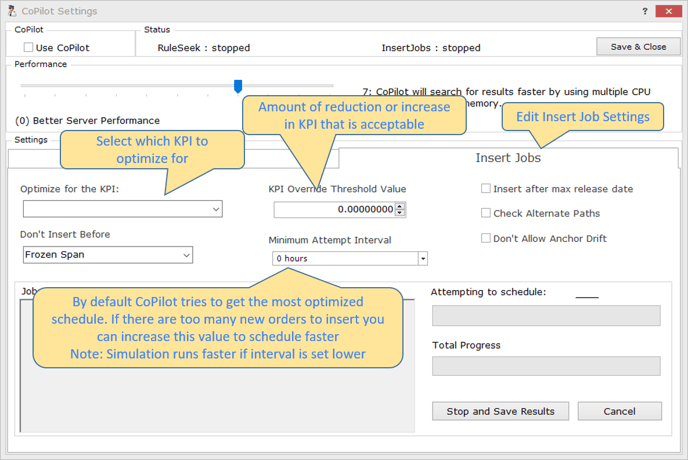Click the Performance slider thumb

point(238,86)
